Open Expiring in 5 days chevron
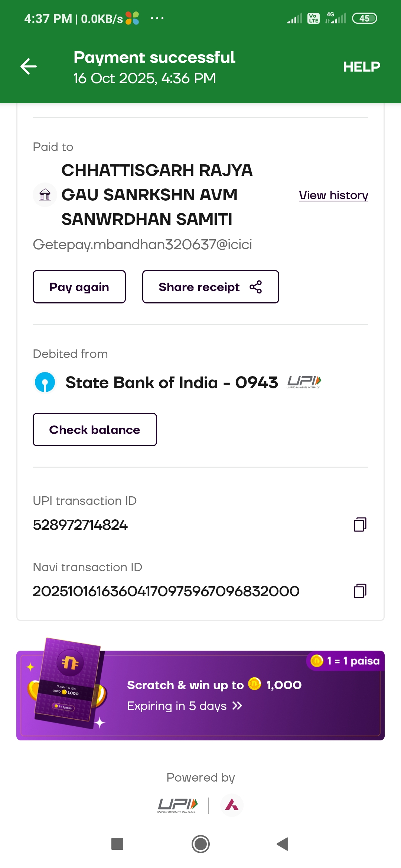Image resolution: width=401 pixels, height=868 pixels. click(x=237, y=706)
